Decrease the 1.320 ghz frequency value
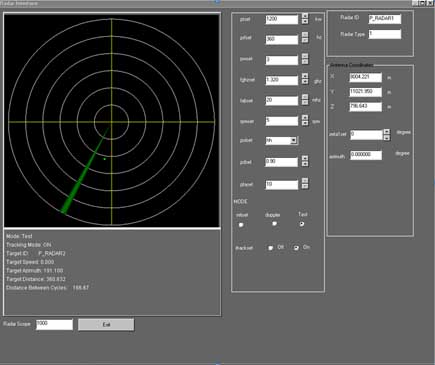Viewport: 435px width, 365px height. point(305,82)
